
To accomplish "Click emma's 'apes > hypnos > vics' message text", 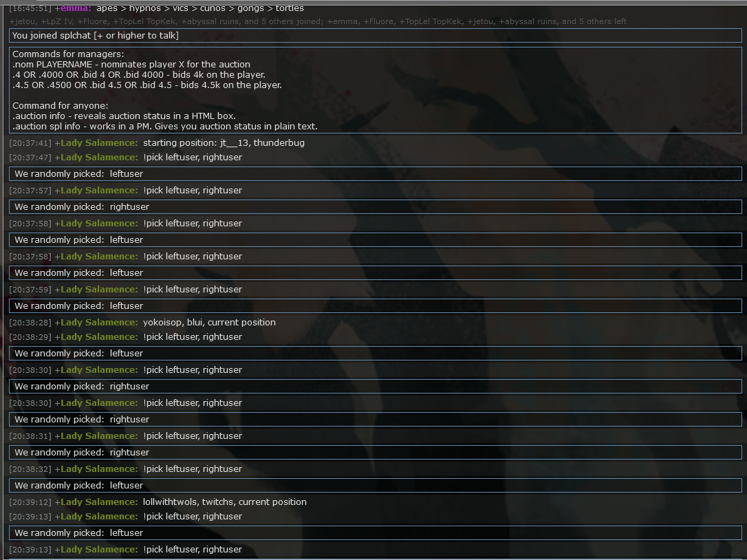I will click(x=199, y=8).
